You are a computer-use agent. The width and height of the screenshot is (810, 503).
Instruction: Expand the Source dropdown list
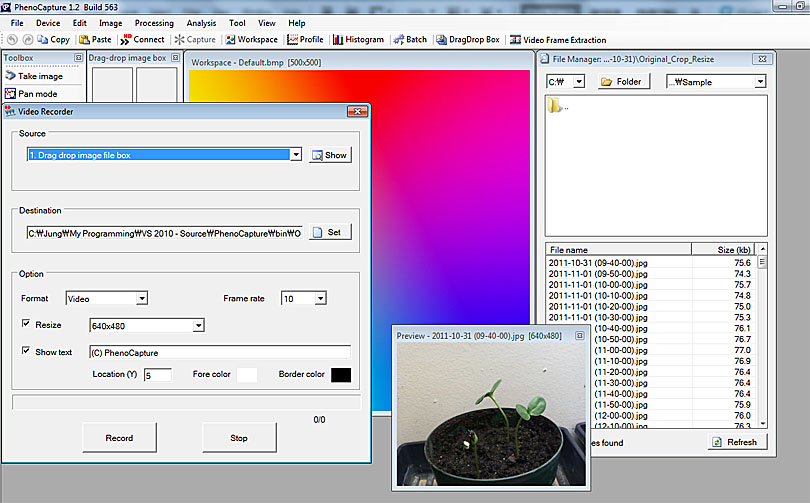click(295, 155)
